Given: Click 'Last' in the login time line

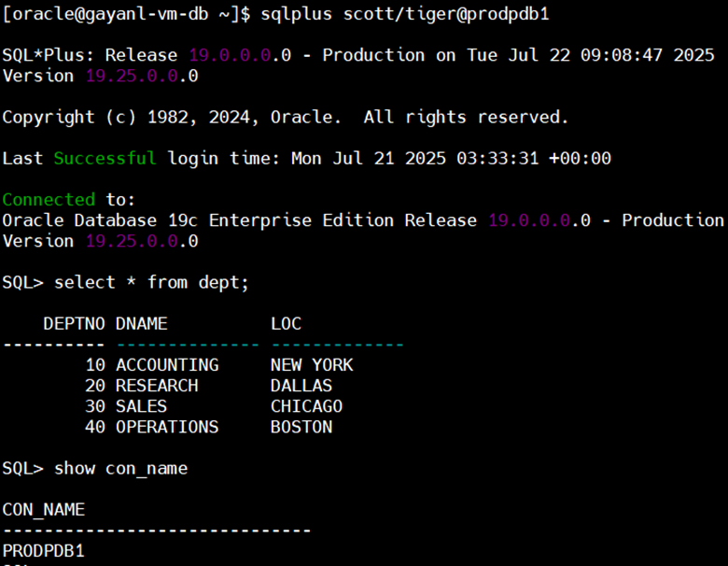Looking at the screenshot, I should coord(22,159).
